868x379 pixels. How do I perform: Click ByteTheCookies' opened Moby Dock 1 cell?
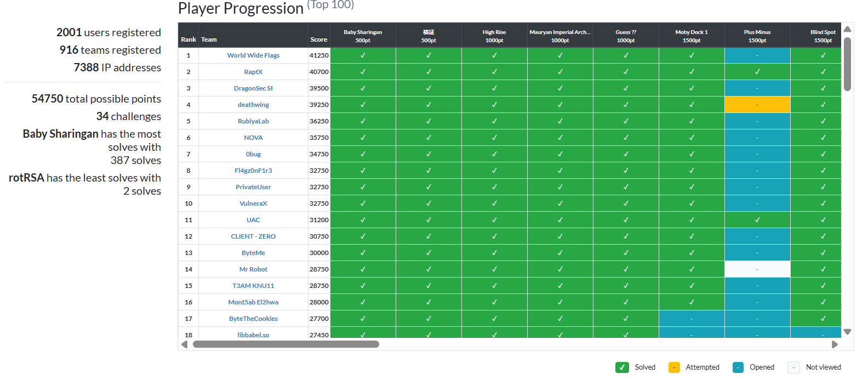[692, 319]
